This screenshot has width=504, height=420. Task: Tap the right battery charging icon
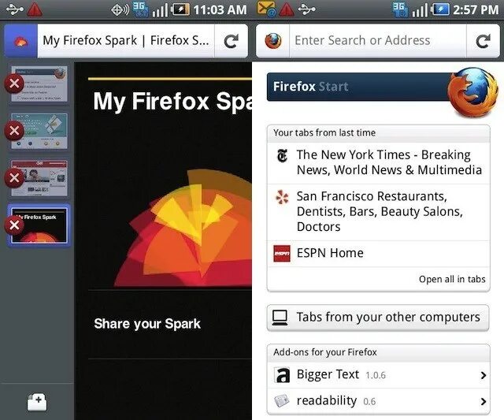pyautogui.click(x=440, y=9)
